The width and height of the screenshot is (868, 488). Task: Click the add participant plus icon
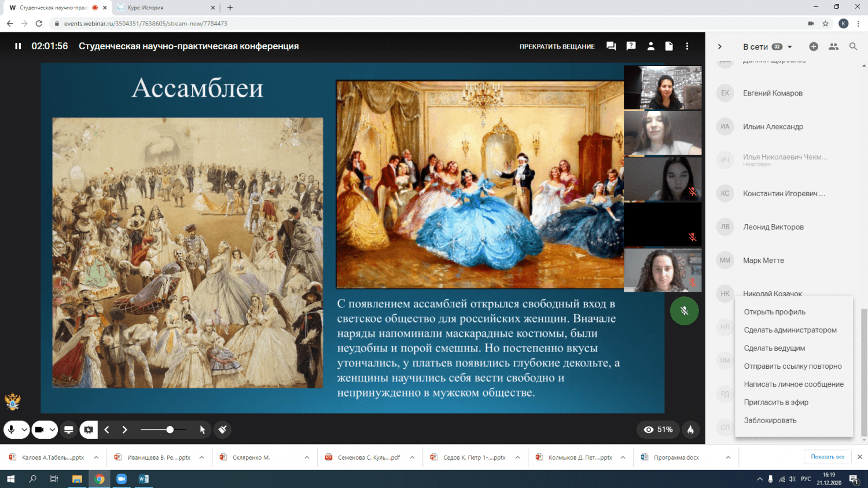814,47
